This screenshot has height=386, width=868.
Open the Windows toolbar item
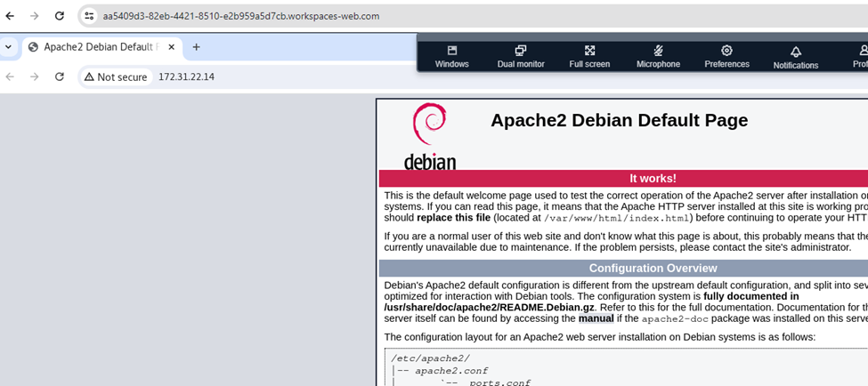pos(451,57)
